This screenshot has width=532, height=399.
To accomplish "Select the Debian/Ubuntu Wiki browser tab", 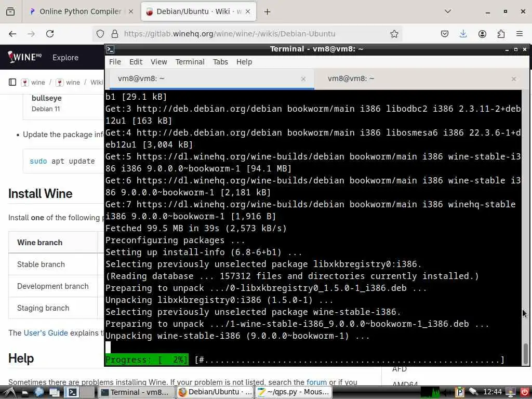I will point(198,11).
